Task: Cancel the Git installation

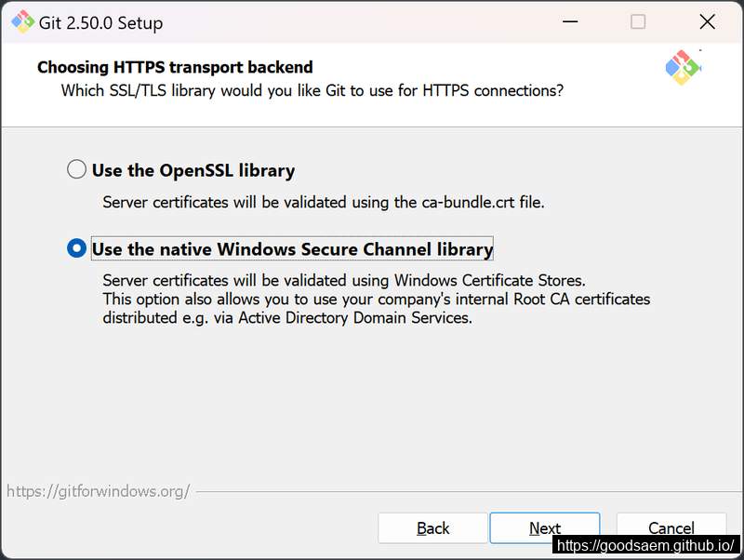Action: click(x=671, y=527)
